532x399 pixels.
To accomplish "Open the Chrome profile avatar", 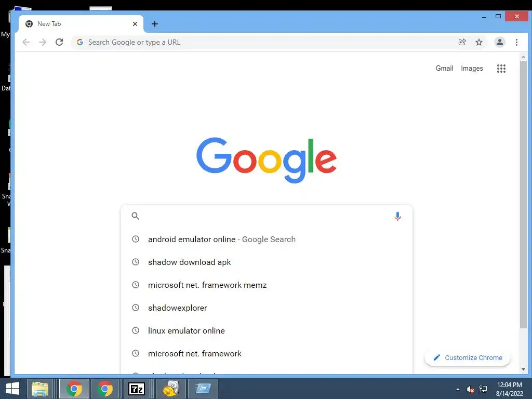I will pyautogui.click(x=499, y=42).
